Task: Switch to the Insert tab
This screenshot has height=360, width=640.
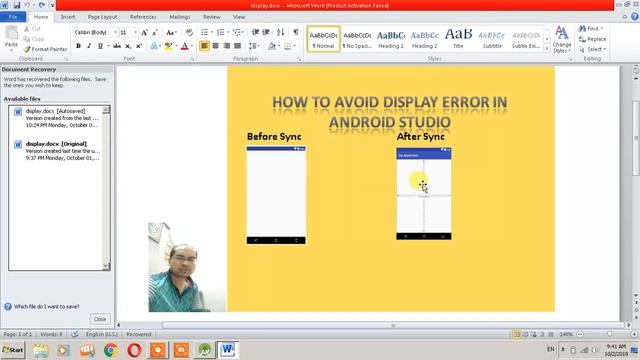Action: click(68, 17)
